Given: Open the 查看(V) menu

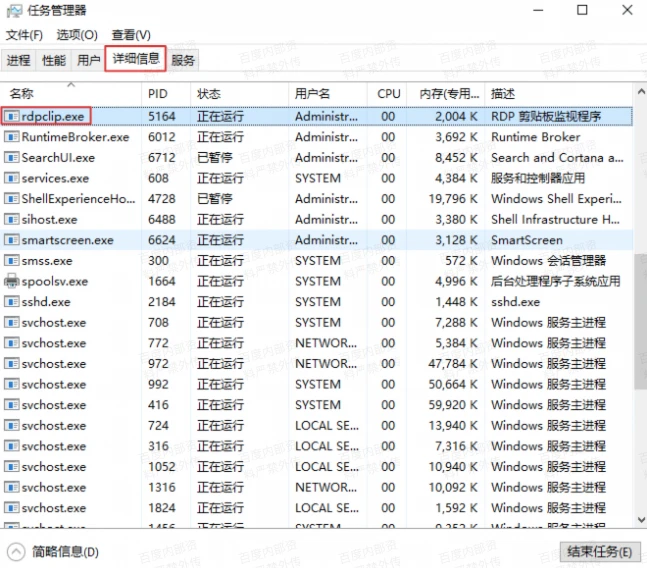Looking at the screenshot, I should (x=131, y=35).
